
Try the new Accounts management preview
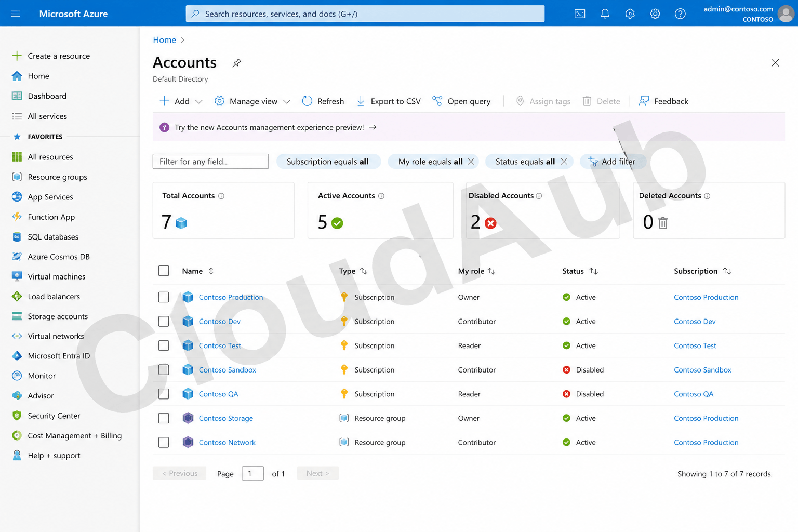[275, 127]
